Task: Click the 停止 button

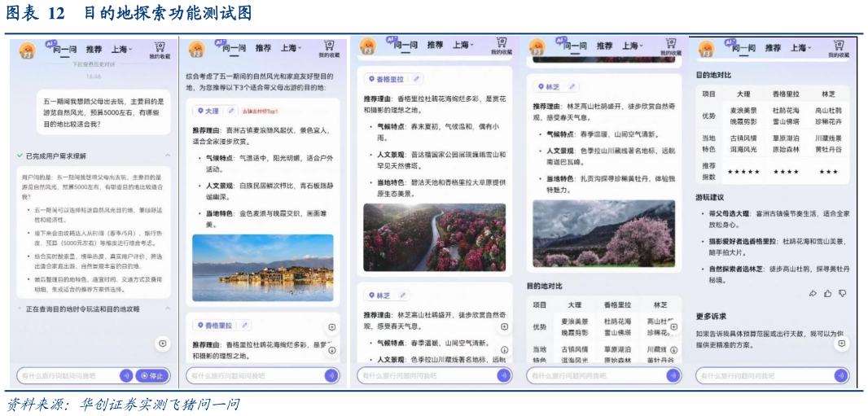Action: [x=151, y=375]
